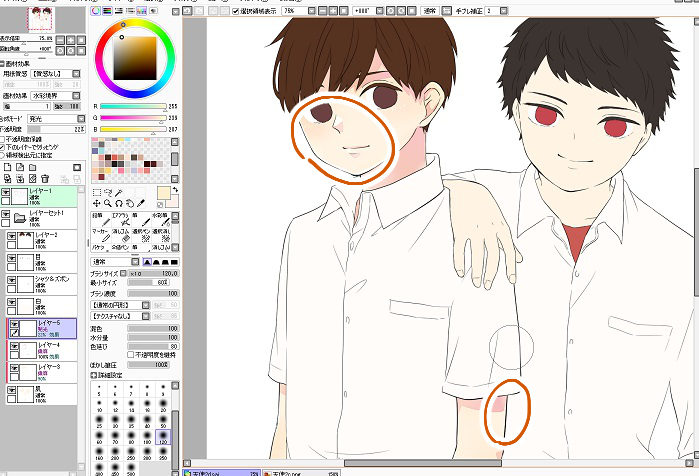The width and height of the screenshot is (699, 476).
Task: Zoom out using navigator minus button
Action: 60,40
